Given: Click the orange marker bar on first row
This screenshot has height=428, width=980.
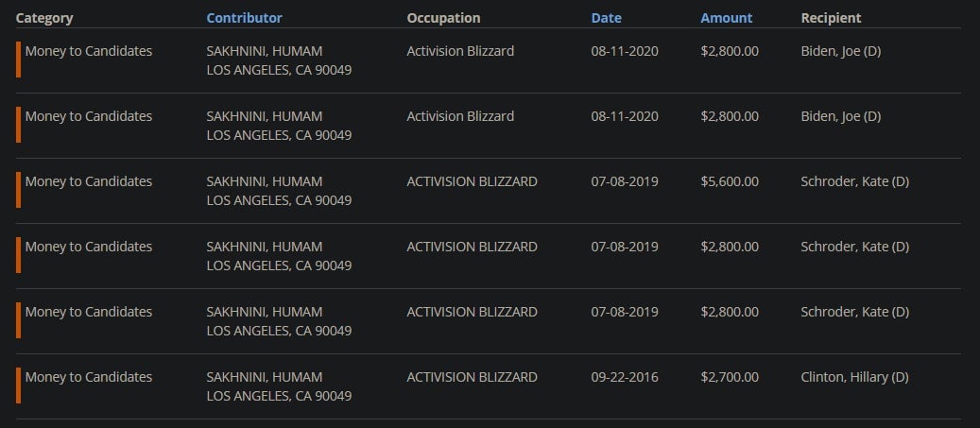Looking at the screenshot, I should (18, 60).
